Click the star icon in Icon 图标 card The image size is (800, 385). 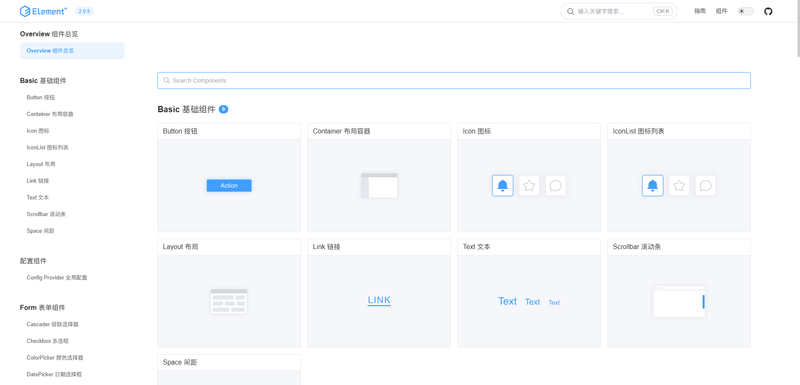click(529, 186)
